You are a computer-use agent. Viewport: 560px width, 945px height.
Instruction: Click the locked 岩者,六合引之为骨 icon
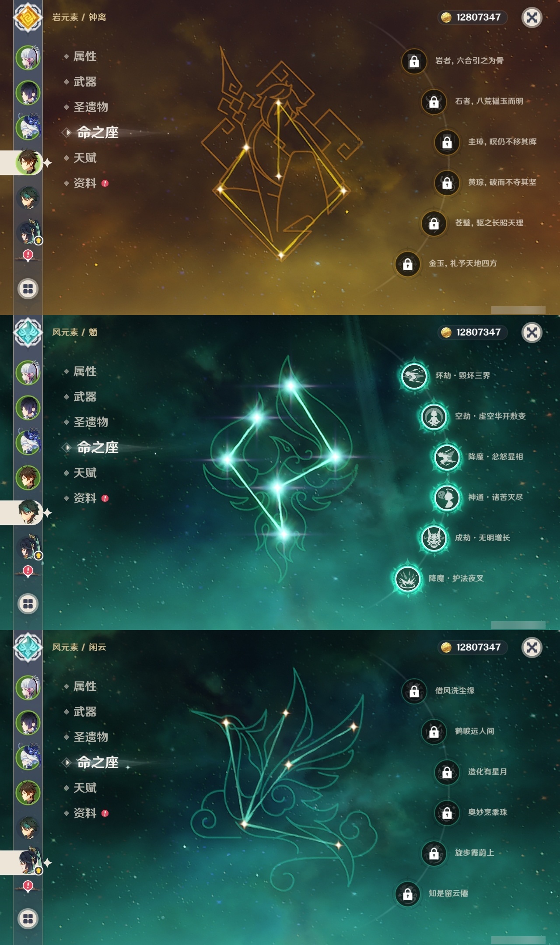[414, 61]
